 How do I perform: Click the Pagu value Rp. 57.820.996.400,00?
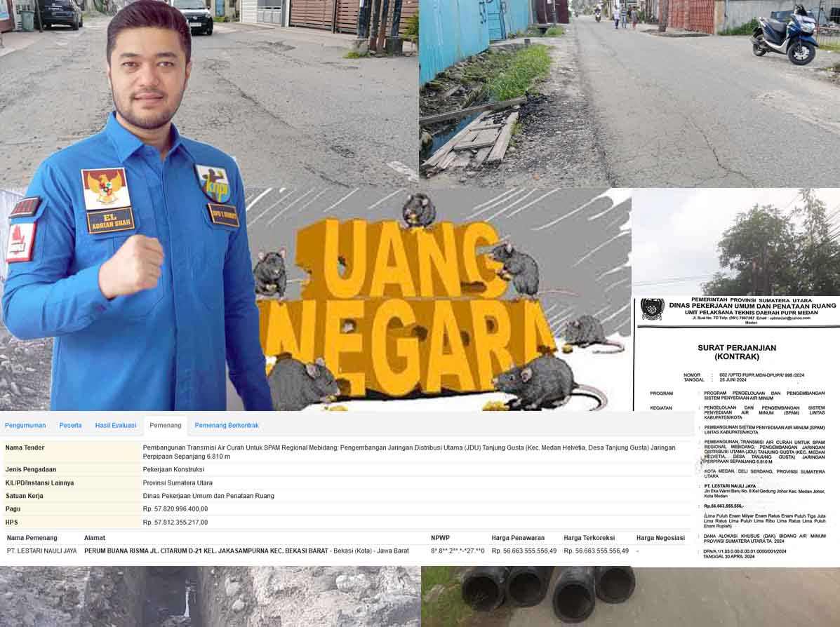click(x=175, y=508)
